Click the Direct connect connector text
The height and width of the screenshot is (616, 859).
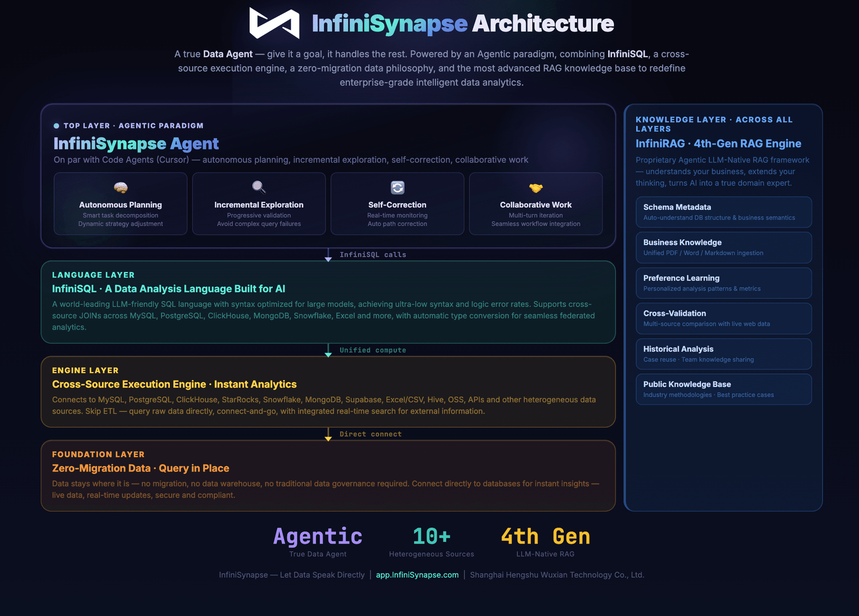pos(370,434)
